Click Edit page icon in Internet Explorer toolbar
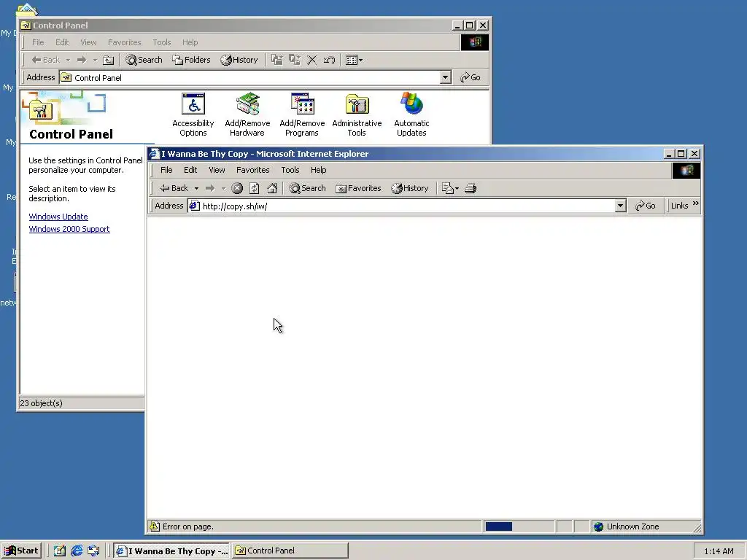The width and height of the screenshot is (747, 560). pos(447,188)
